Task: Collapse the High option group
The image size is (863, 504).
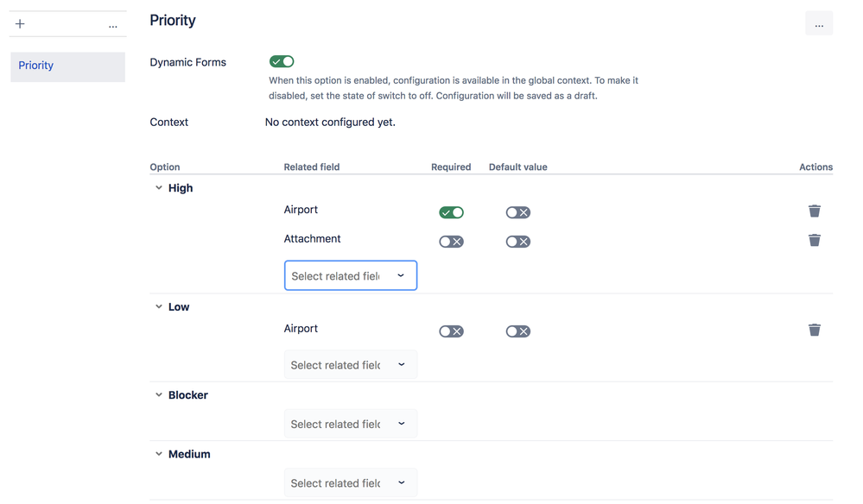Action: point(158,186)
